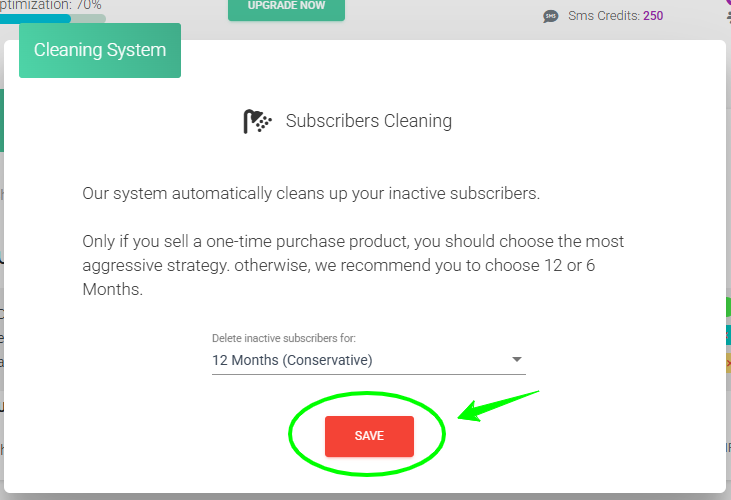The height and width of the screenshot is (500, 731).
Task: Click the Cleaning System header tab
Action: (100, 51)
